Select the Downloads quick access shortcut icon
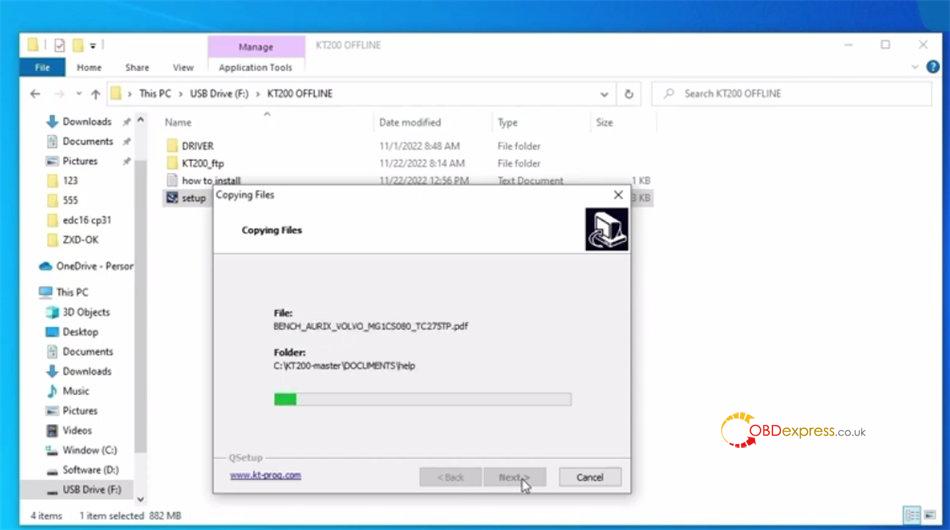950x530 pixels. click(53, 122)
